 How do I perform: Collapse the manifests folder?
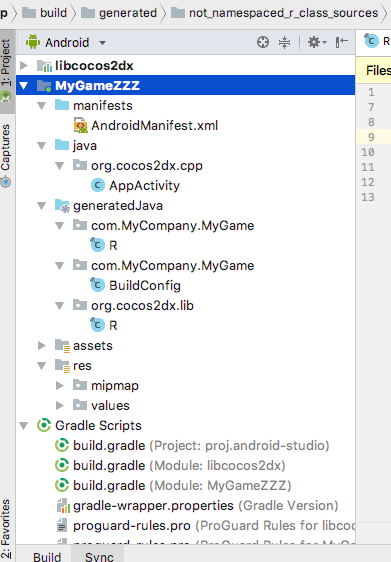pyautogui.click(x=42, y=106)
